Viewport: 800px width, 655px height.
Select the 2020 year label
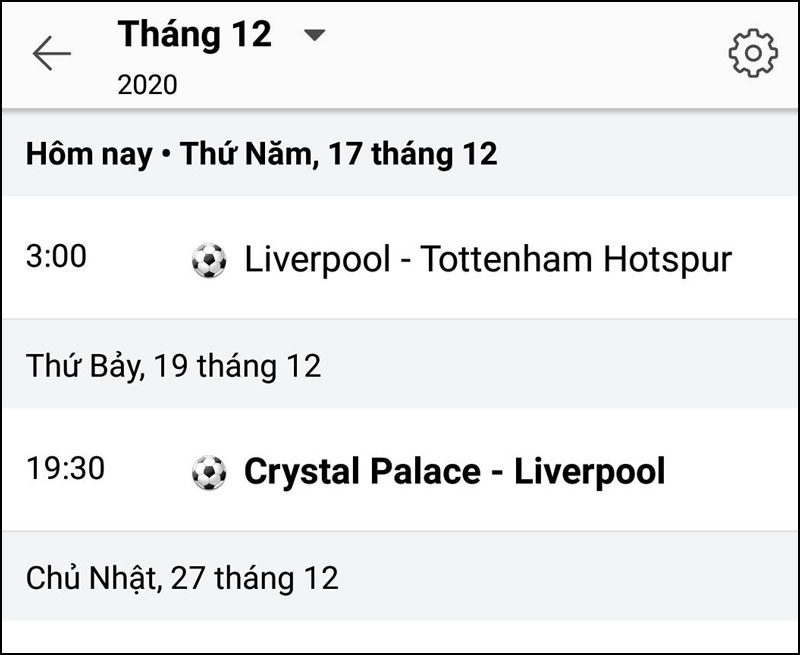(147, 85)
